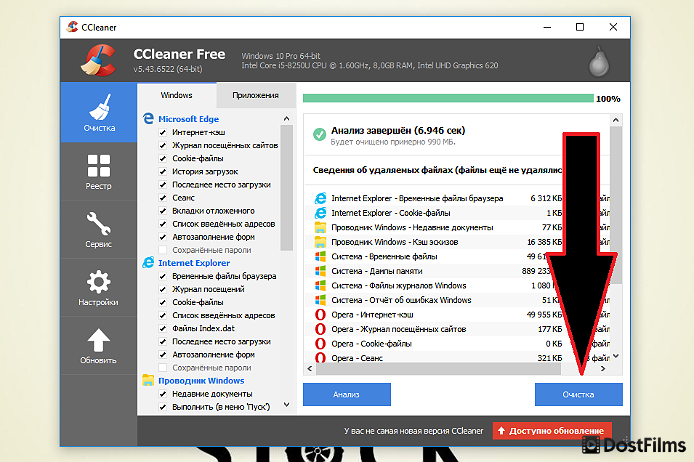Click the Анализ button
This screenshot has width=694, height=462.
click(347, 394)
